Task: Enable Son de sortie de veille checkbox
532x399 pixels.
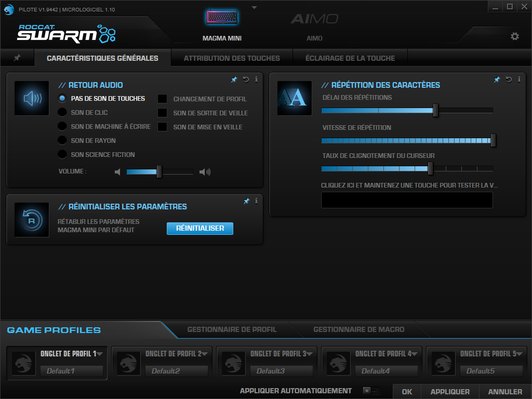Action: pyautogui.click(x=162, y=113)
